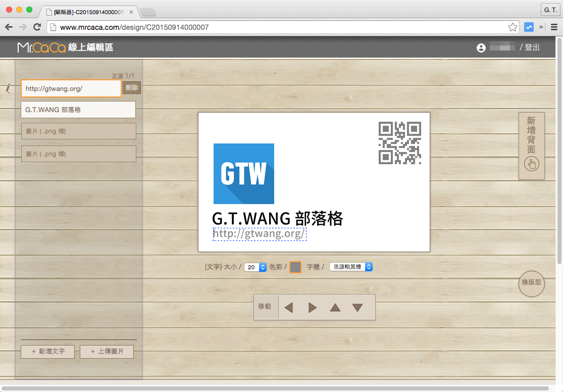The height and width of the screenshot is (392, 563).
Task: Click 新增文字 to add text
Action: (47, 352)
